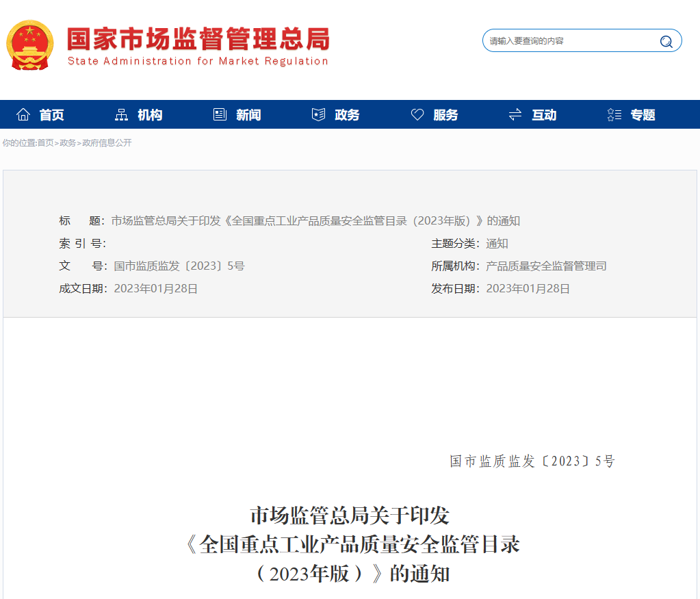Click the exchange arrows icon beside 互动
The image size is (700, 599).
pyautogui.click(x=515, y=115)
